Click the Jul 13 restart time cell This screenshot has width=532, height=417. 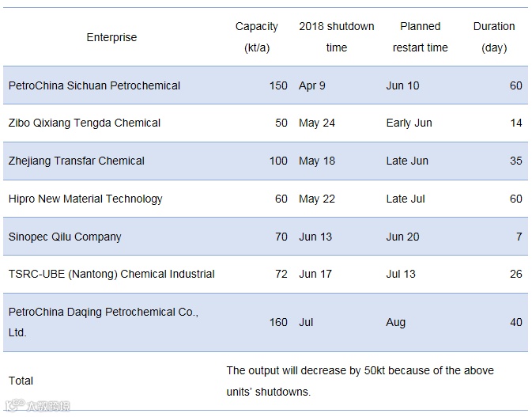(x=401, y=274)
